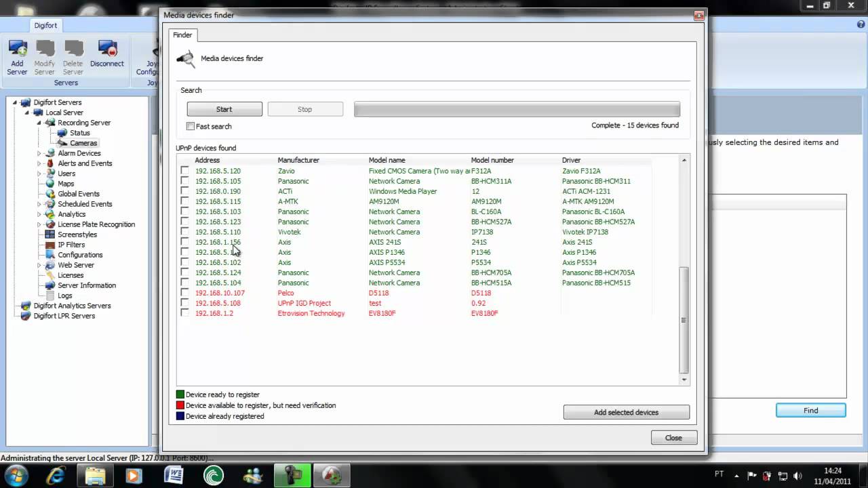Check the Etrovision 192.168.1.2 device
Image resolution: width=868 pixels, height=488 pixels.
[x=184, y=313]
